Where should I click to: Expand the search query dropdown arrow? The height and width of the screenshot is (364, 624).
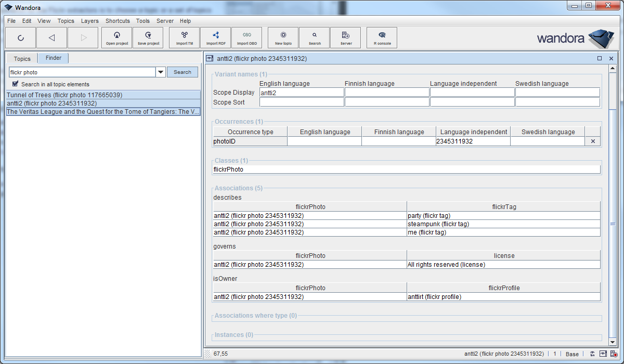point(161,72)
